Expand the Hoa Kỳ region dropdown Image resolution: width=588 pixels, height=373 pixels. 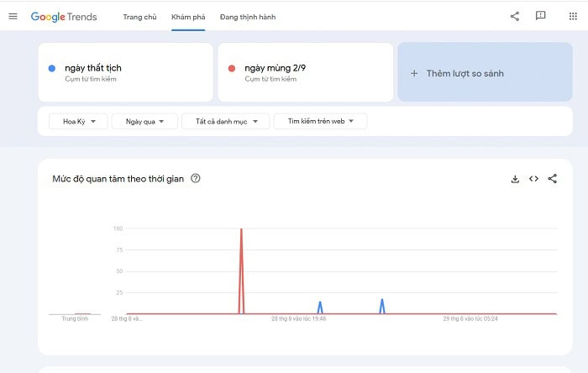tap(78, 122)
